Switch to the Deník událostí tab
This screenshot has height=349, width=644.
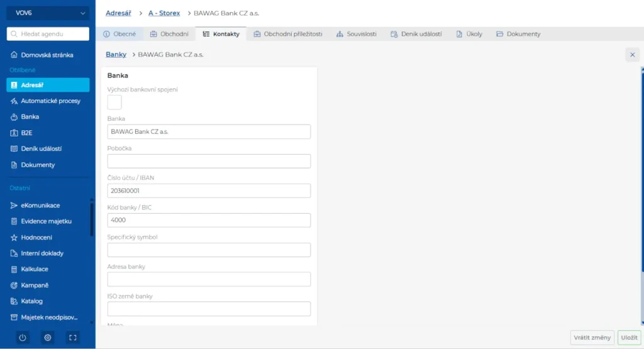[x=416, y=34]
